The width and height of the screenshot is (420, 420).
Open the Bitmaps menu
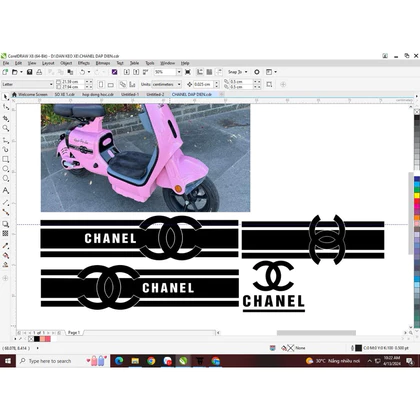[x=103, y=63]
